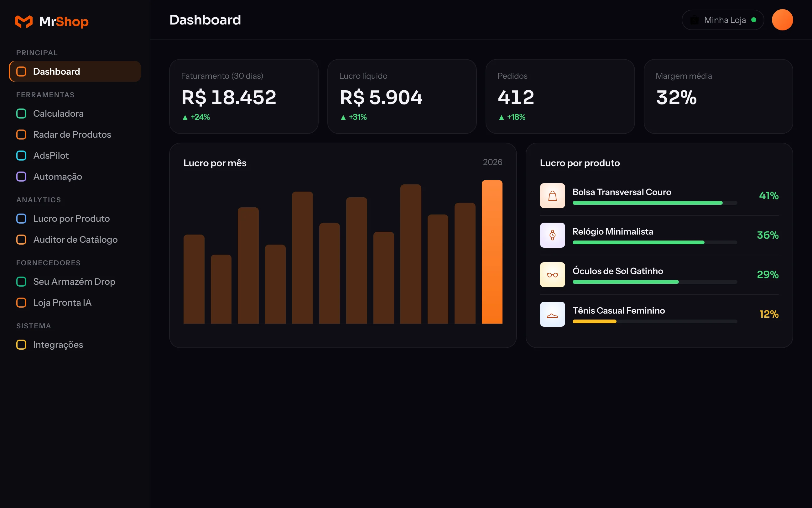Open Loja Pronta IA

[x=75, y=302]
